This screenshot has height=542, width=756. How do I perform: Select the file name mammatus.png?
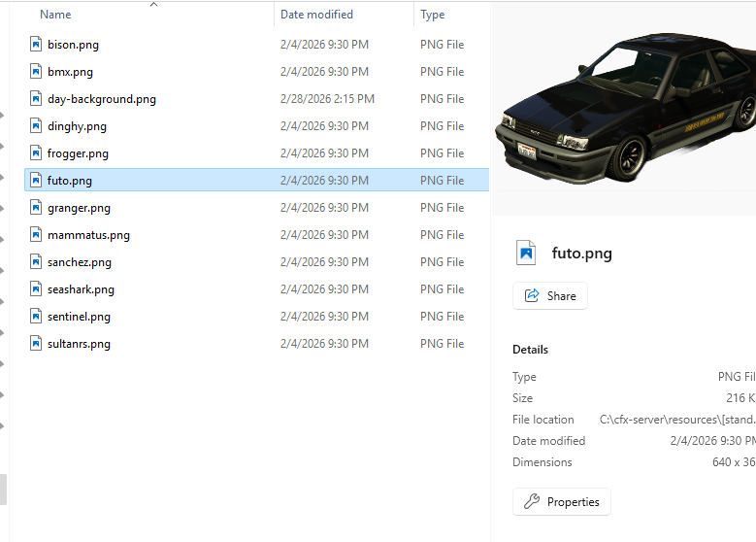pos(88,234)
